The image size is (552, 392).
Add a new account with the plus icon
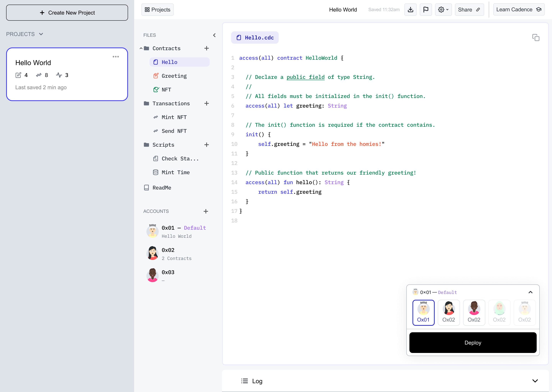click(206, 211)
